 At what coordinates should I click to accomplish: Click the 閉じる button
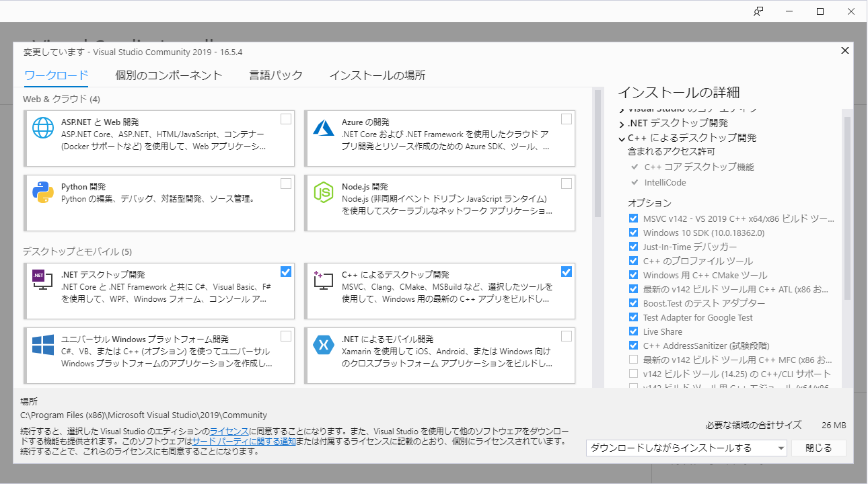819,448
